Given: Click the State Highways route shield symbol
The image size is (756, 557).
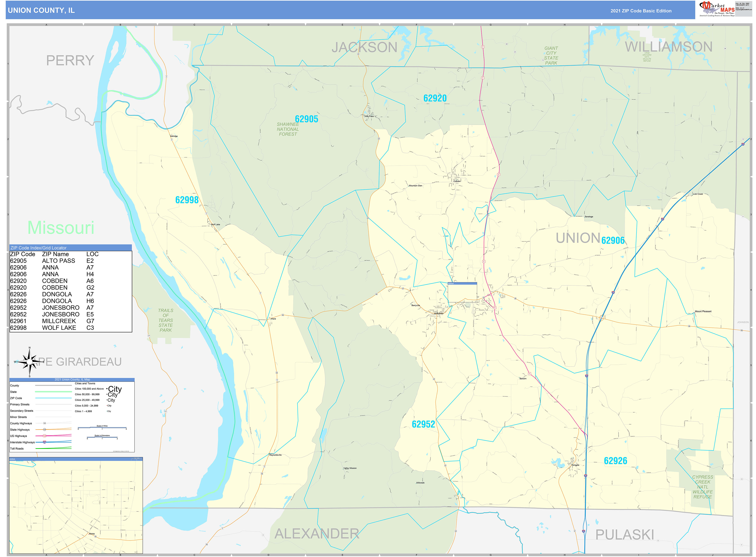Looking at the screenshot, I should click(x=45, y=430).
